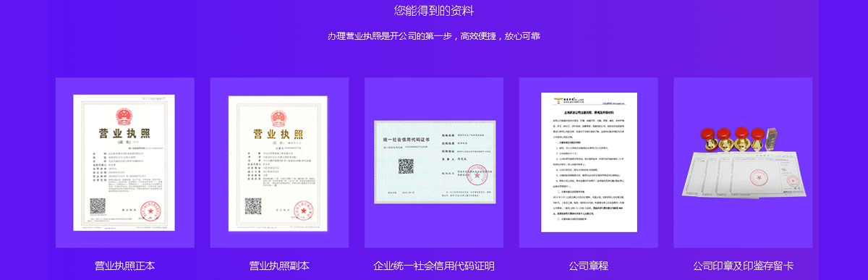This screenshot has width=868, height=280.
Task: Click the 营业执照正本 caption
Action: click(124, 266)
